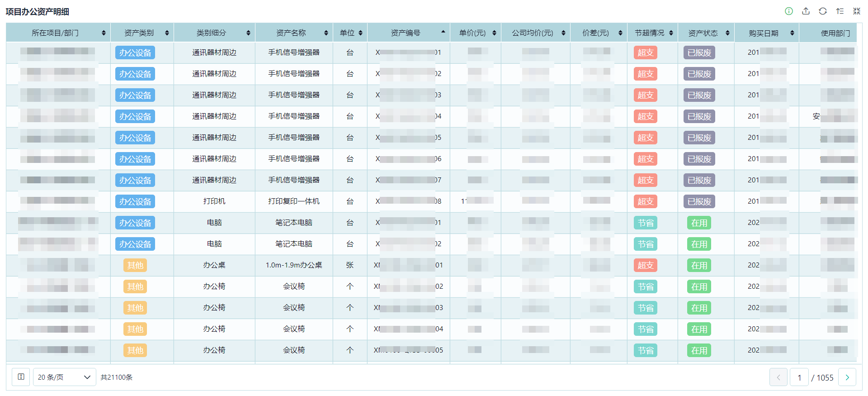Click the previous page arrow

(778, 377)
